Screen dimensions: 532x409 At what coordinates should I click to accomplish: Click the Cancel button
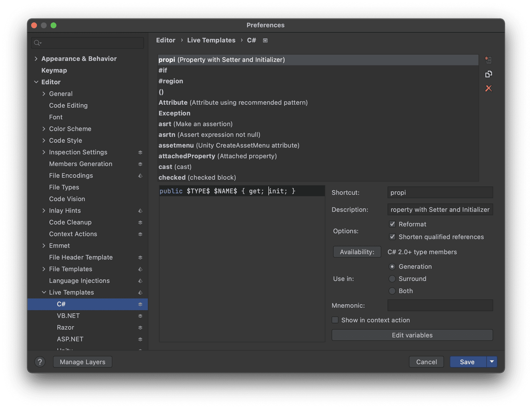point(426,362)
